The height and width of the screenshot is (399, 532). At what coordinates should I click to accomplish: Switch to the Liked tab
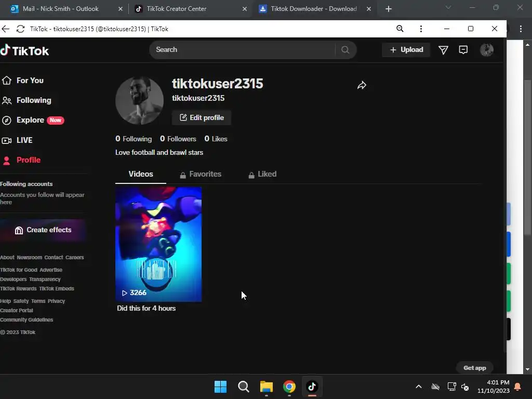click(x=262, y=175)
